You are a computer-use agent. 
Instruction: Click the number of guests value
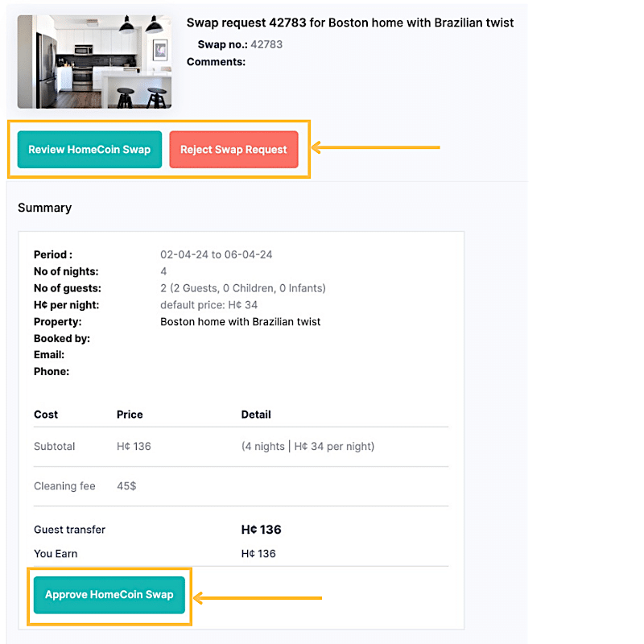click(x=243, y=288)
